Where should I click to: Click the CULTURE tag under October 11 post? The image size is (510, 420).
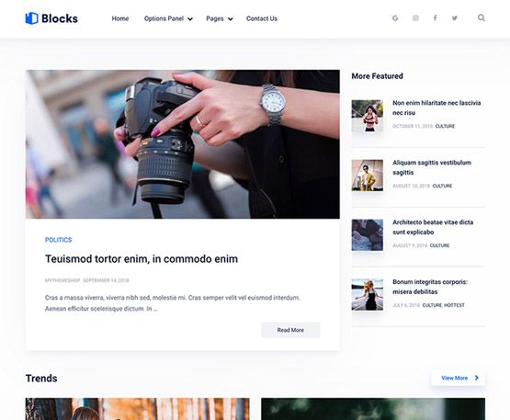445,126
